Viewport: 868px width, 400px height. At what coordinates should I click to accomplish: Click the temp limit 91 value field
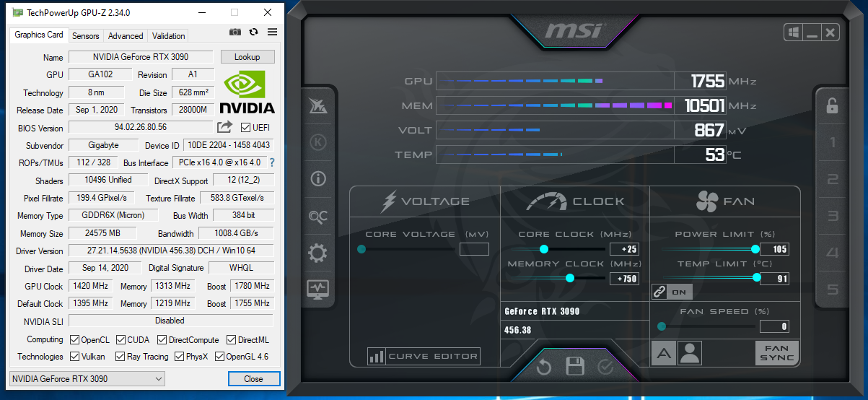775,278
